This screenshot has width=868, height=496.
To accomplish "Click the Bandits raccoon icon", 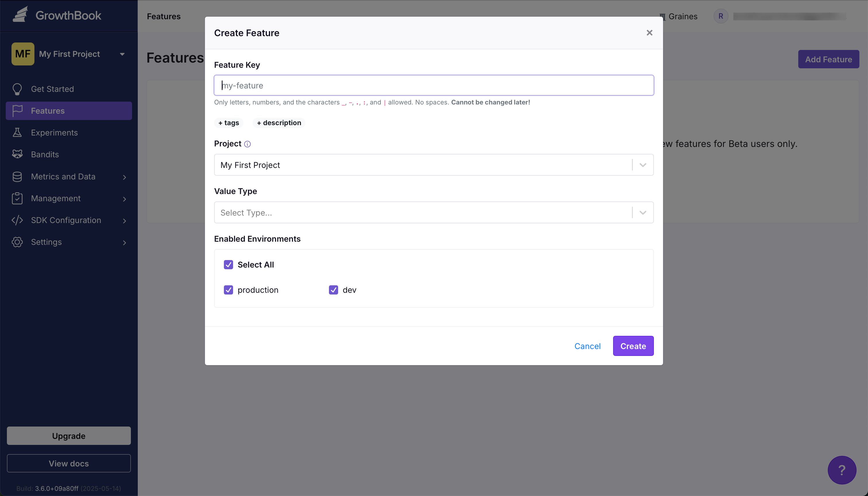I will [17, 154].
